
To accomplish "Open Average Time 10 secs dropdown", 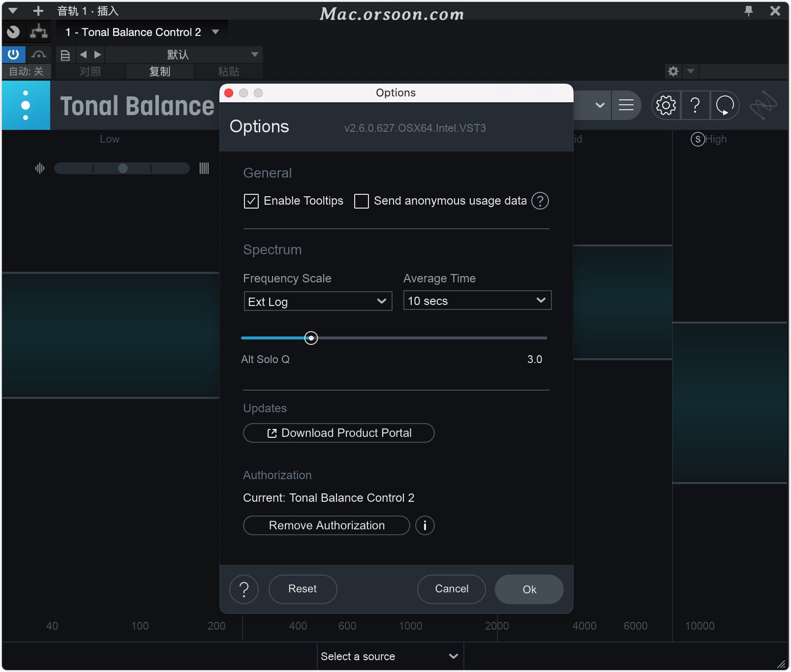I will point(477,301).
